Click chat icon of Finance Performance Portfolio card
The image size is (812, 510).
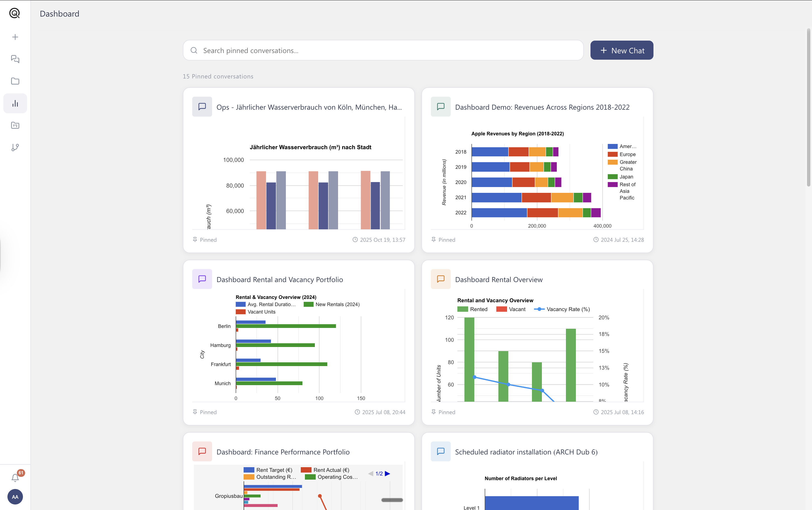pyautogui.click(x=202, y=451)
